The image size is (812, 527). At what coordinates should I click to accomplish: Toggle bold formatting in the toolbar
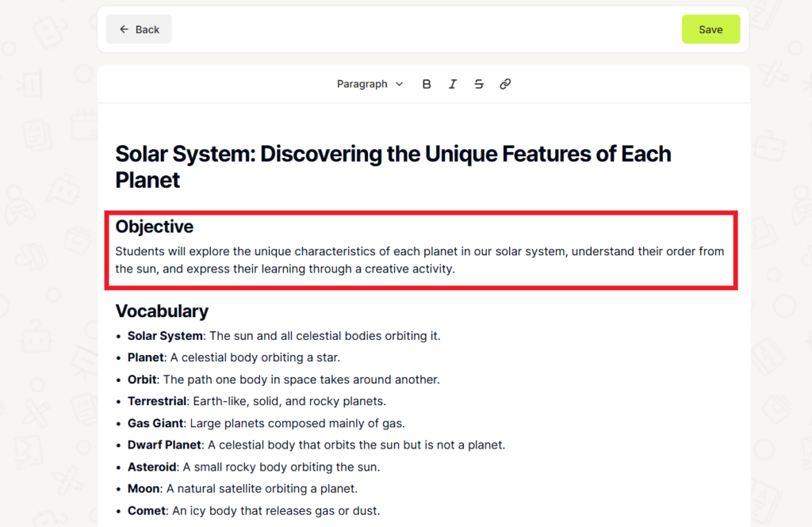[427, 83]
